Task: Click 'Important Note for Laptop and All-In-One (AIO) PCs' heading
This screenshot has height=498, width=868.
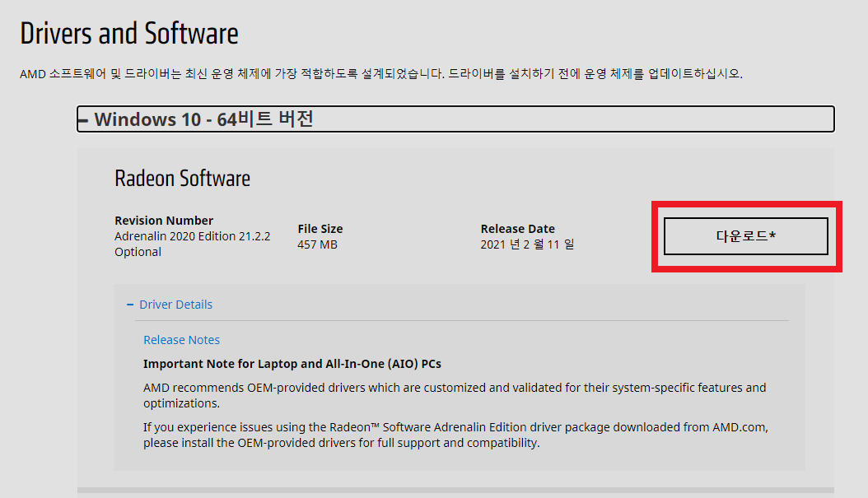Action: tap(292, 364)
